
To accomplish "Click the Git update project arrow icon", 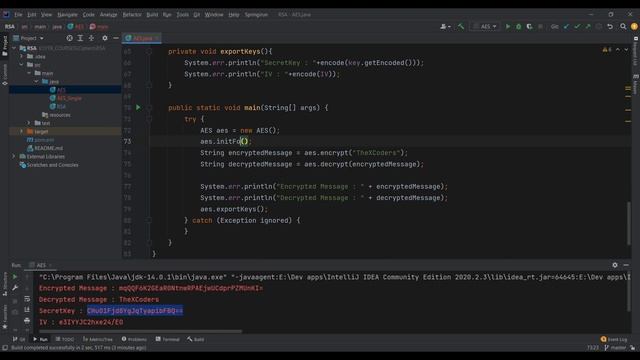I will [x=567, y=27].
